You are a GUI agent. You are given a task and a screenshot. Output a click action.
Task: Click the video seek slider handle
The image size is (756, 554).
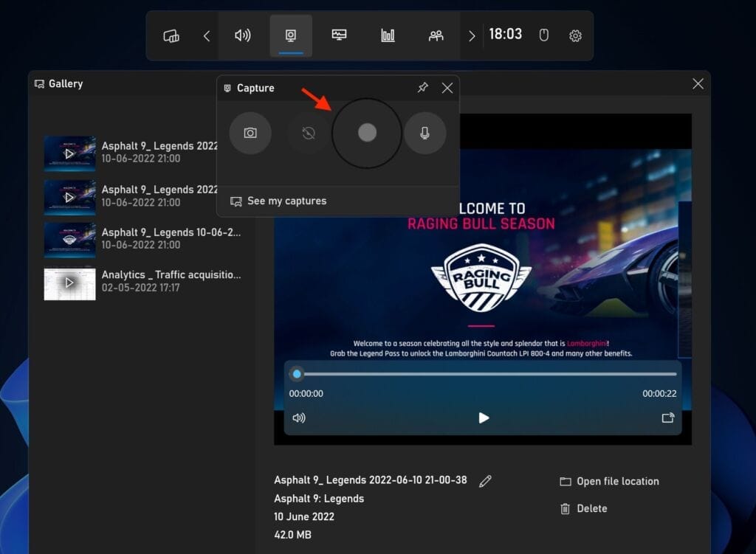click(297, 374)
